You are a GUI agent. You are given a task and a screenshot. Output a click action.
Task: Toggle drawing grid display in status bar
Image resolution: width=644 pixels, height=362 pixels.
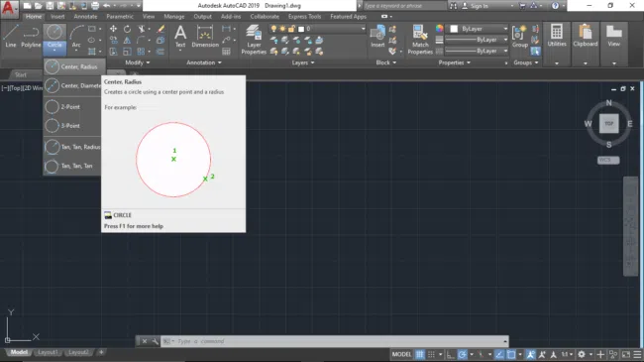(x=419, y=354)
